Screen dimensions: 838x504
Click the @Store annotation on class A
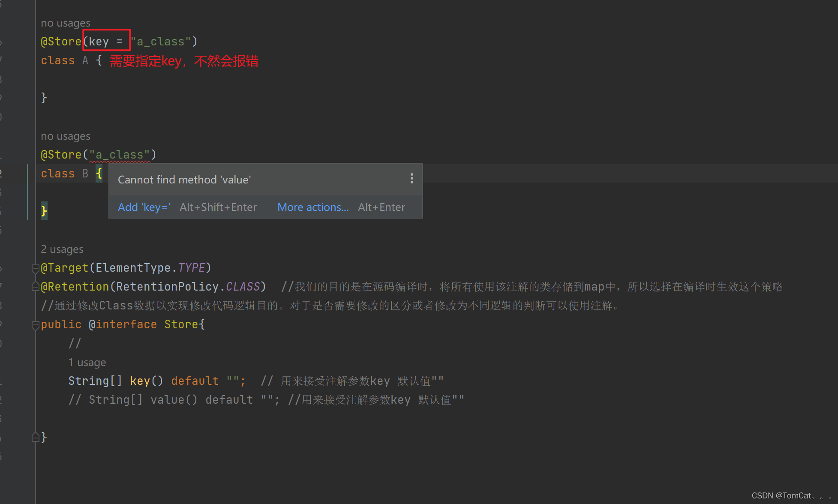click(61, 42)
